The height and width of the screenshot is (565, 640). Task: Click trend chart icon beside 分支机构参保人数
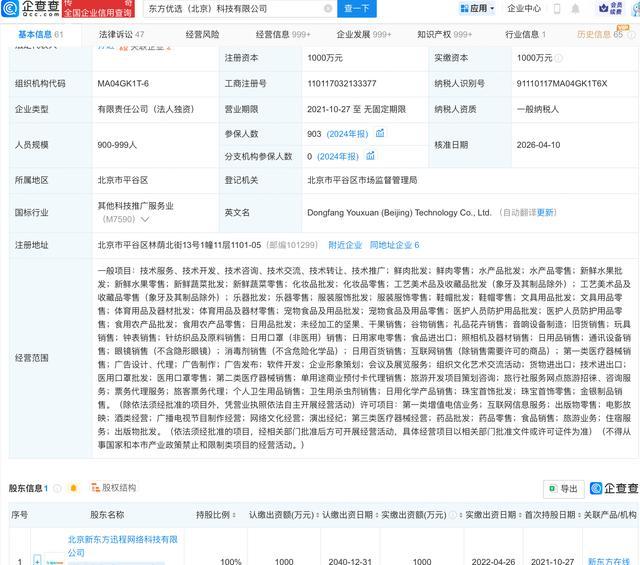point(370,156)
